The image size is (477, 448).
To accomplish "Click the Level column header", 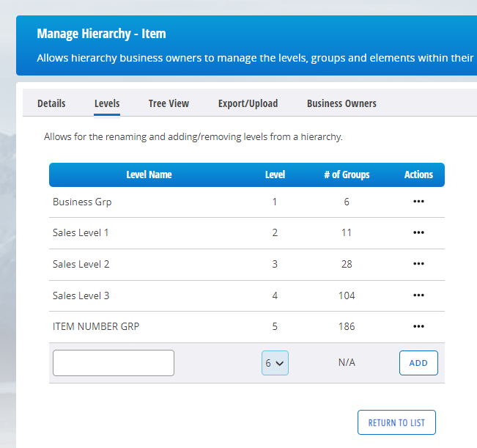I will tap(275, 175).
